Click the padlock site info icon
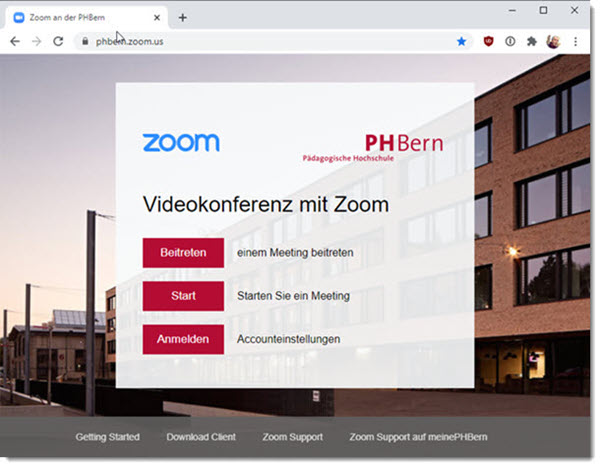600x467 pixels. [85, 41]
